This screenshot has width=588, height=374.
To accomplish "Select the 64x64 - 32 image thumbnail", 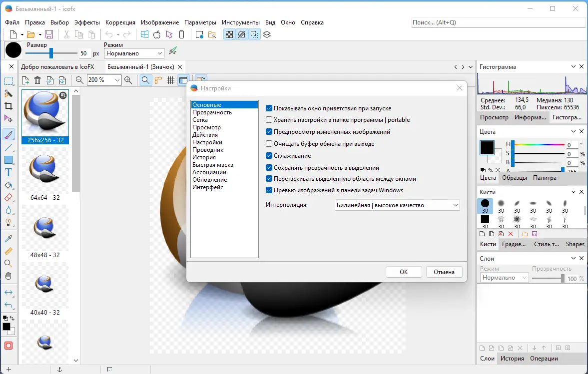I will click(44, 174).
